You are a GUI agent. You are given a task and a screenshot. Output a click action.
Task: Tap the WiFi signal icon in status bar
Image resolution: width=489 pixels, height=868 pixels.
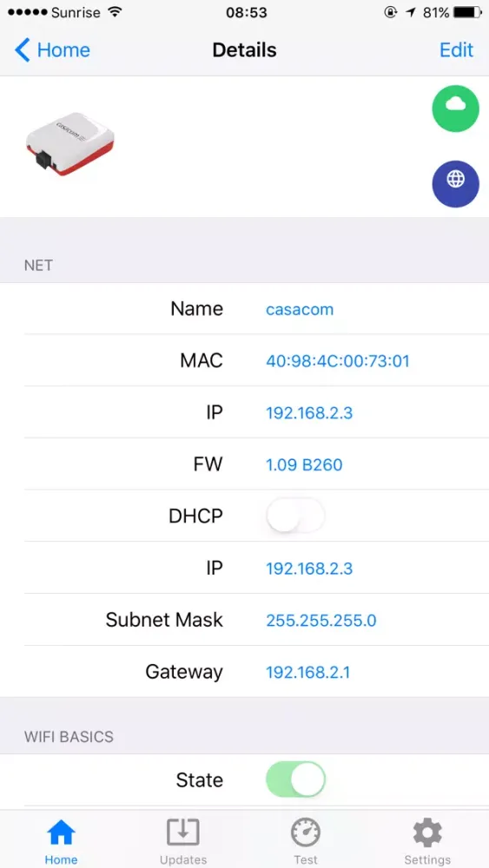coord(115,12)
